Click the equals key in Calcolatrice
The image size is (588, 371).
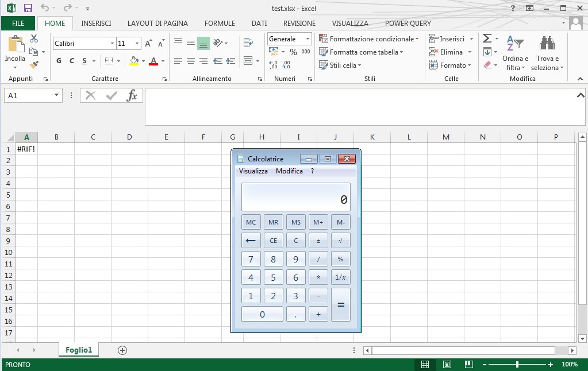coord(341,304)
